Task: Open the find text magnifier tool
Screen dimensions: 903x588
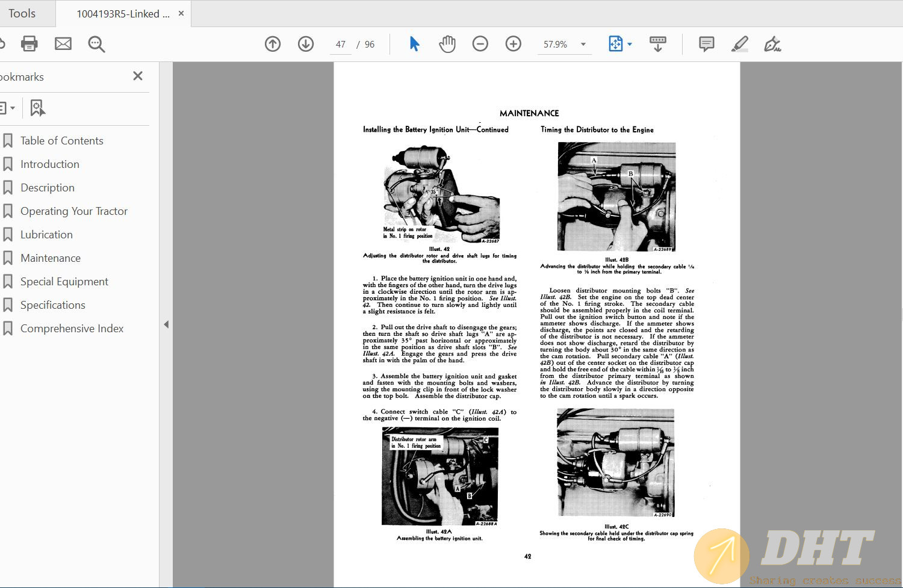Action: click(96, 44)
